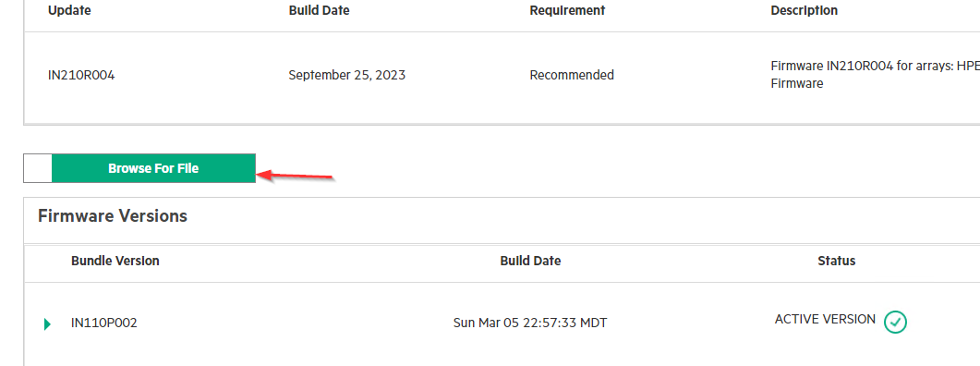
Task: Click the green Browse For File button
Action: tap(153, 168)
